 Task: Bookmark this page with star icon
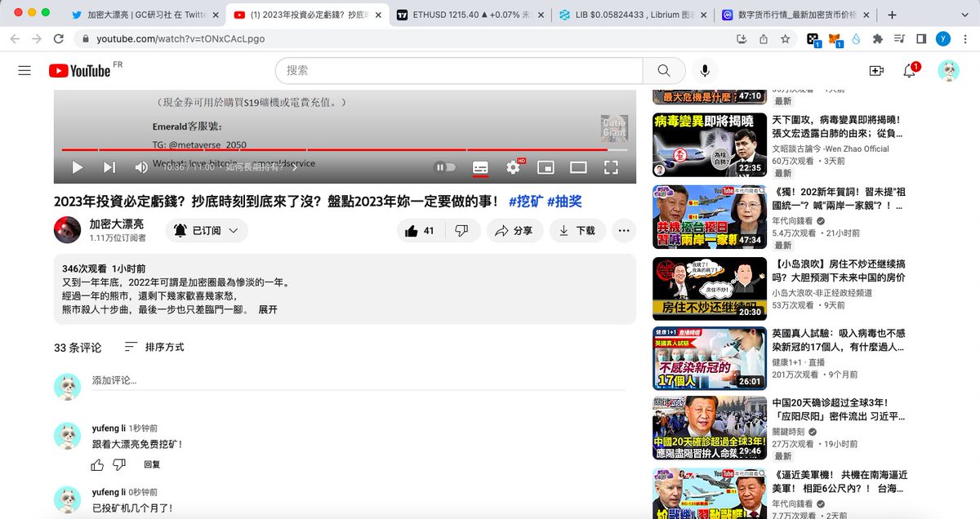point(785,38)
